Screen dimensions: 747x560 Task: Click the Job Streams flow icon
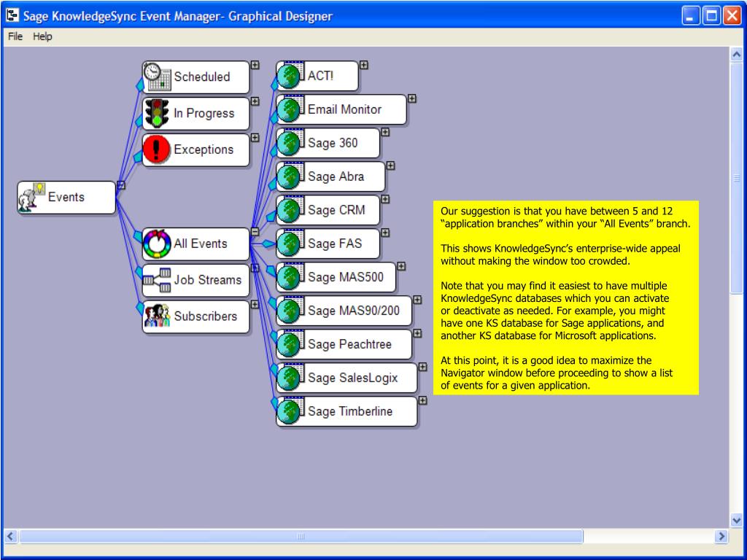[157, 280]
